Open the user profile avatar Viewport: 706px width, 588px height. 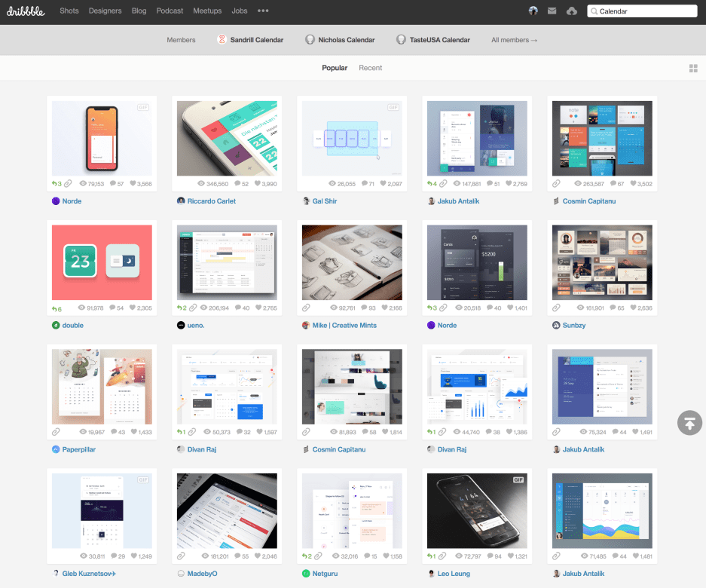(x=533, y=11)
